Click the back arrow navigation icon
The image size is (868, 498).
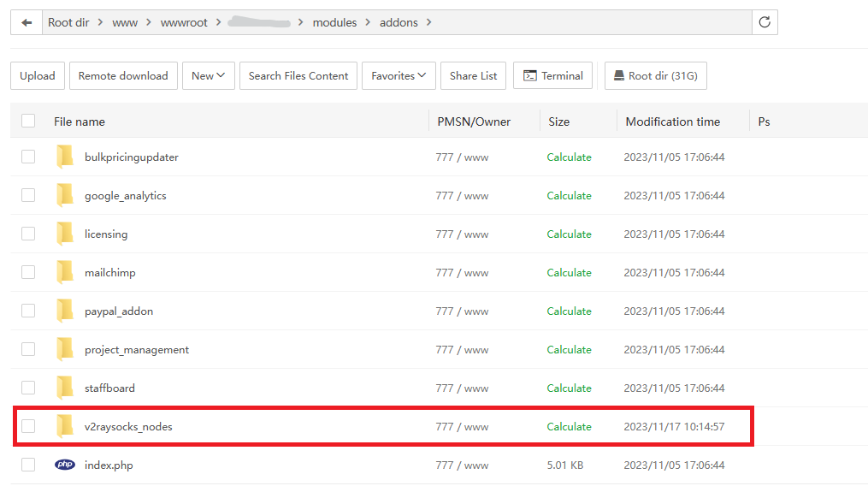tap(27, 22)
